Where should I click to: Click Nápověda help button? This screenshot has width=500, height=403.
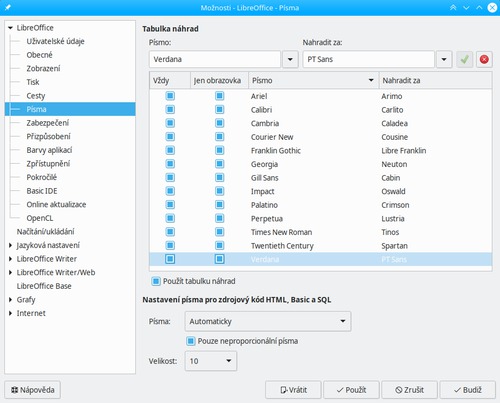click(x=32, y=390)
